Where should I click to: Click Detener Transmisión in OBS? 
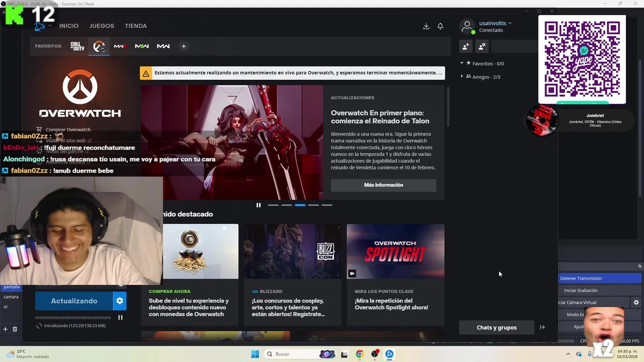coord(600,279)
